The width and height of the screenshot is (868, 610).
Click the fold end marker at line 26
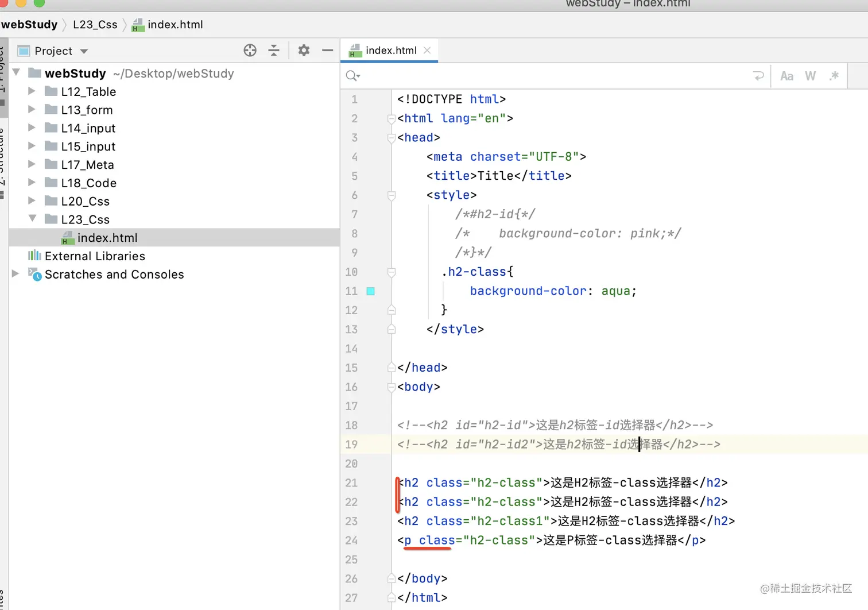392,578
